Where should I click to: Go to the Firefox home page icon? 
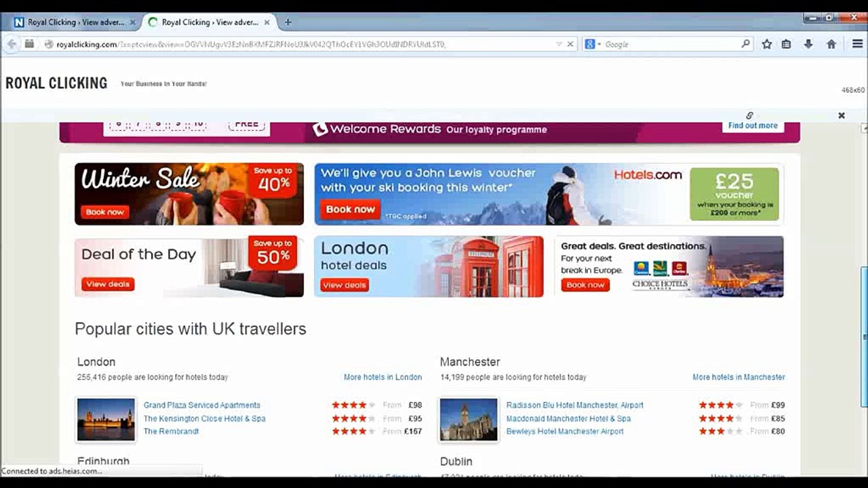pos(831,44)
